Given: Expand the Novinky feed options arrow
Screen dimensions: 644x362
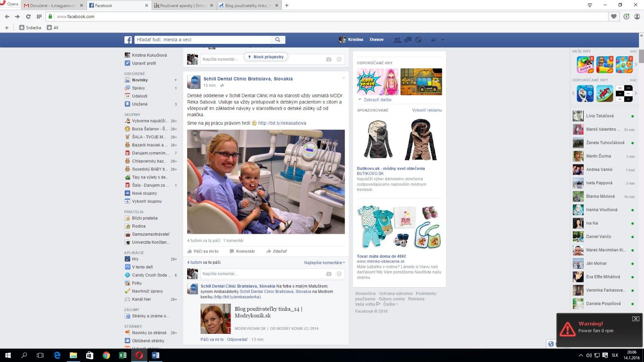Looking at the screenshot, I should click(x=175, y=80).
